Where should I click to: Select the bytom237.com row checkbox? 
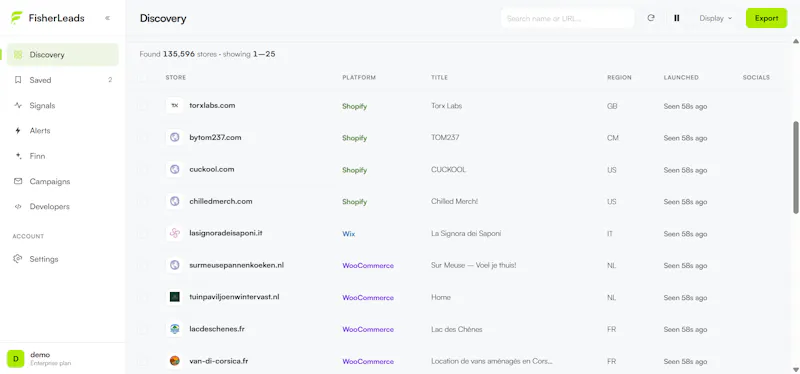coord(142,138)
